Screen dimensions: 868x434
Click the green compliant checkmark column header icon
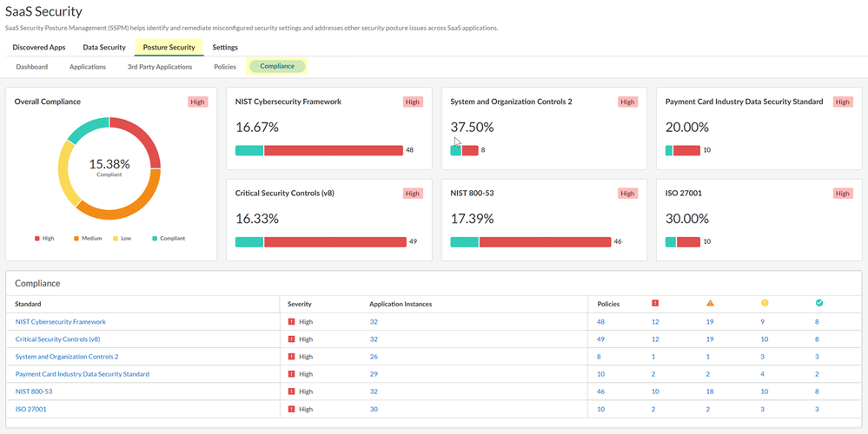tap(819, 303)
